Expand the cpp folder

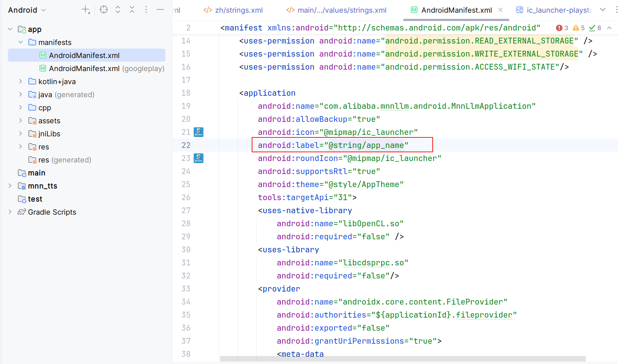click(x=21, y=107)
